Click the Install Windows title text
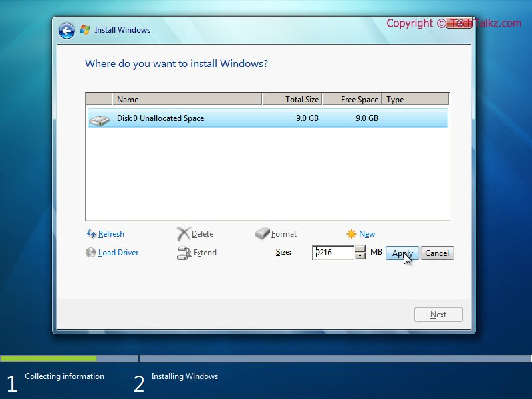Screen dimensions: 532x399 (122, 30)
